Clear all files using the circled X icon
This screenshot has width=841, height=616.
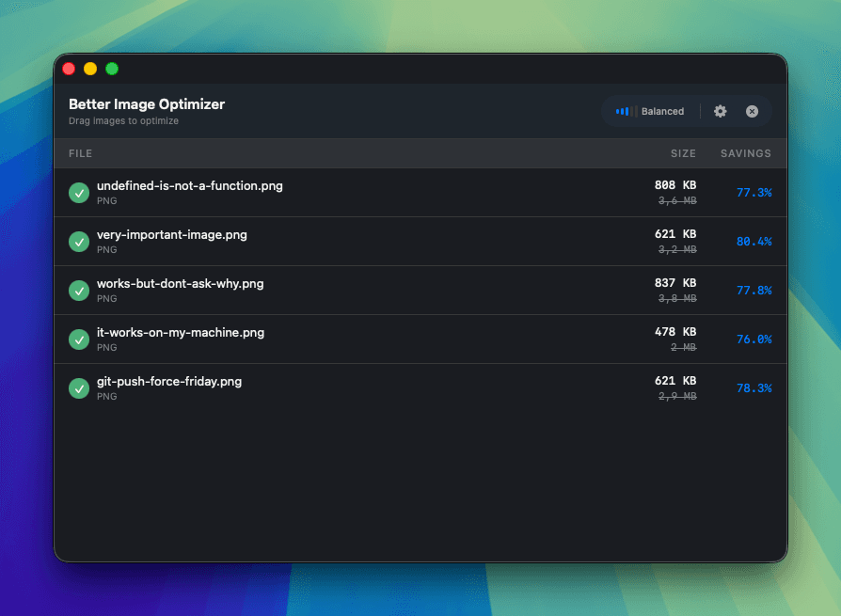point(753,111)
